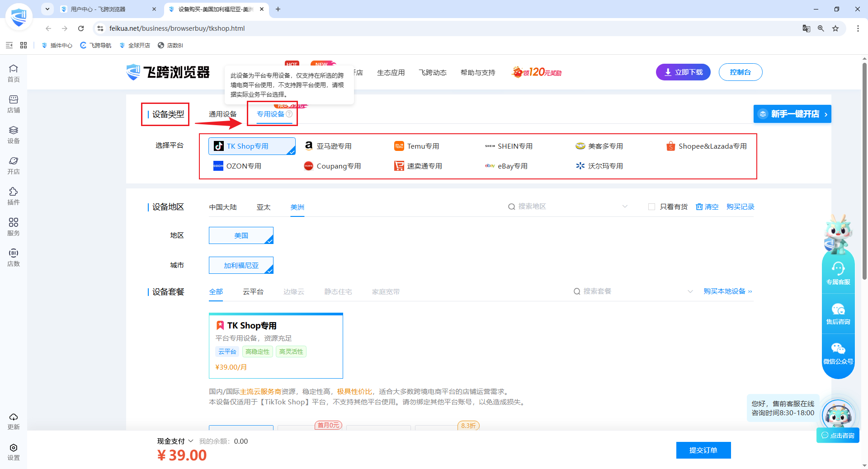
Task: Go to 设备 devices in sidebar
Action: (x=14, y=135)
